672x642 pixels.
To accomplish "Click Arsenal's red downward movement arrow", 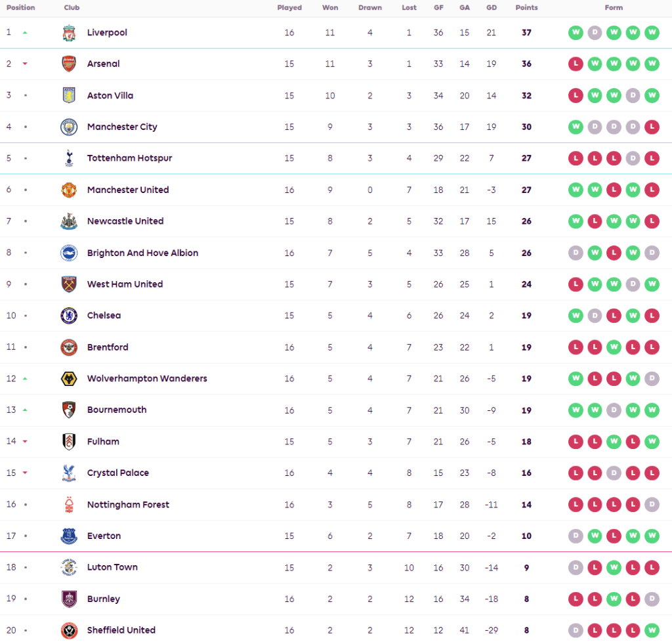I will pos(25,64).
